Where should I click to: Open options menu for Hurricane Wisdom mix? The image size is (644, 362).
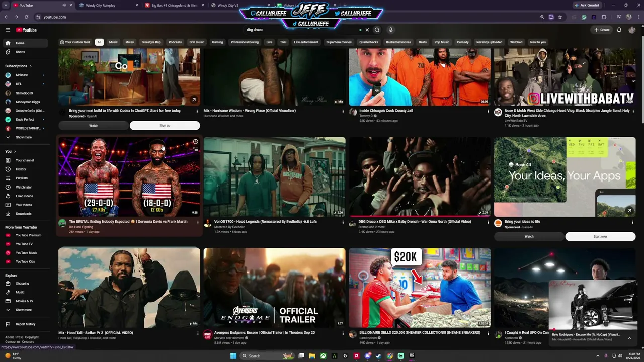[342, 112]
